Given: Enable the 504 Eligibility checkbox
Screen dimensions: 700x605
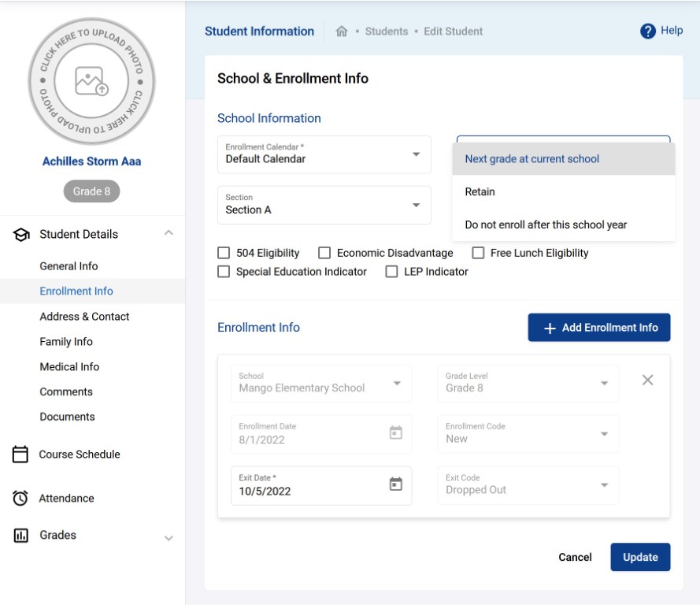Looking at the screenshot, I should tap(224, 253).
